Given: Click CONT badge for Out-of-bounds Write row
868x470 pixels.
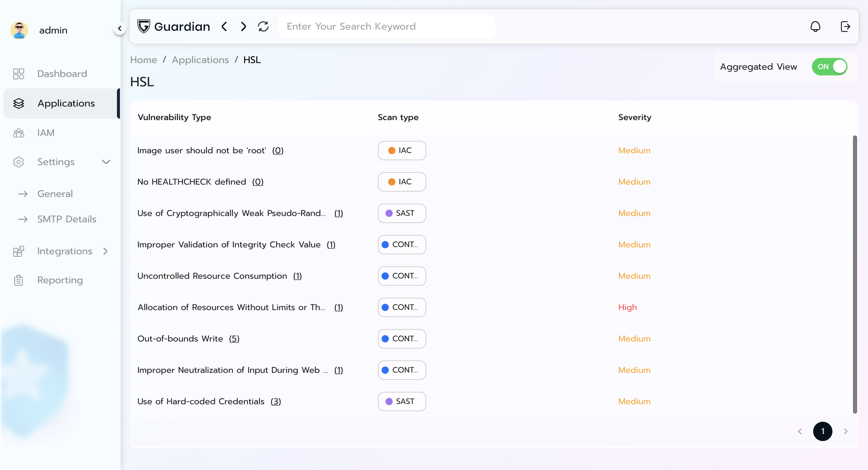Looking at the screenshot, I should tap(402, 338).
